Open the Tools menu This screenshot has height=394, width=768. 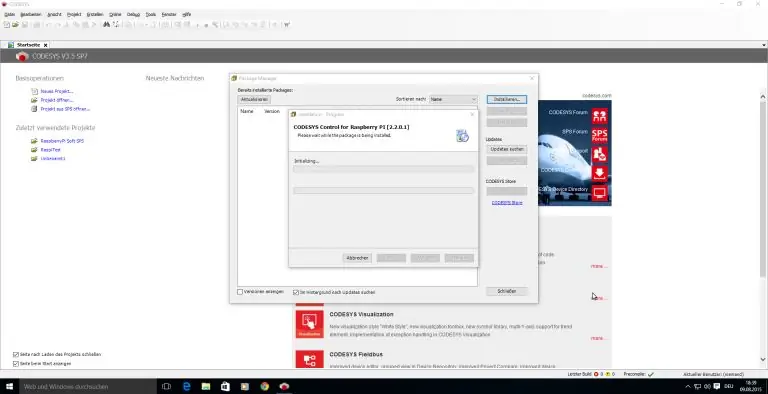tap(151, 14)
